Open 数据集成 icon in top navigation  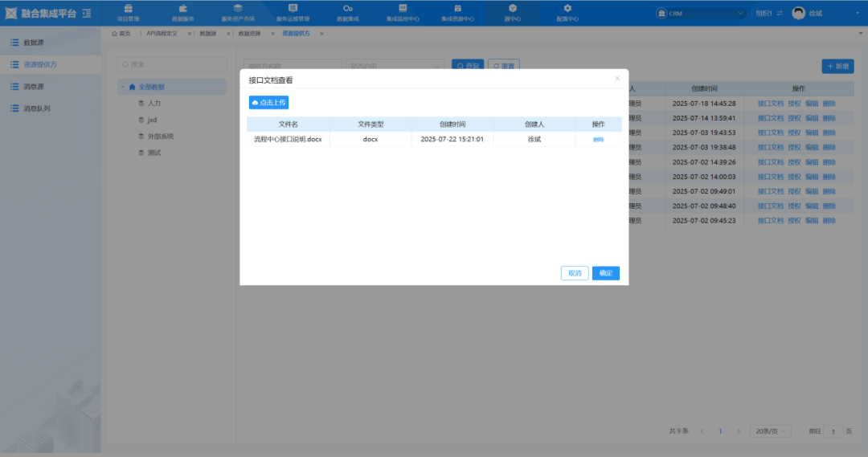point(348,9)
